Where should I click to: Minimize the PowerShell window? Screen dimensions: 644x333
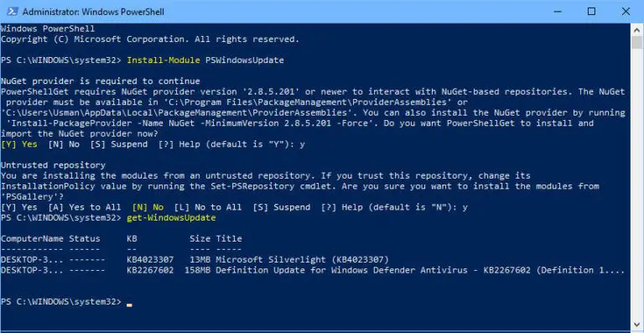click(x=557, y=12)
